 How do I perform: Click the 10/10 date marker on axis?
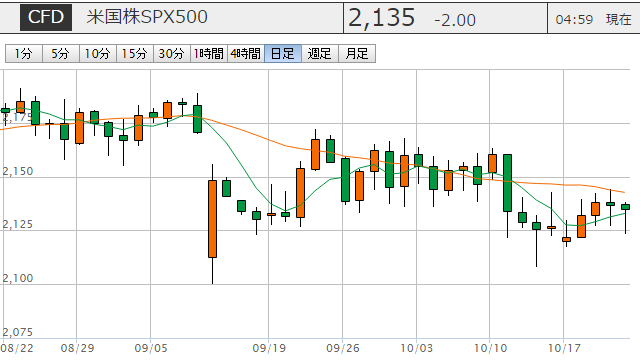490,348
